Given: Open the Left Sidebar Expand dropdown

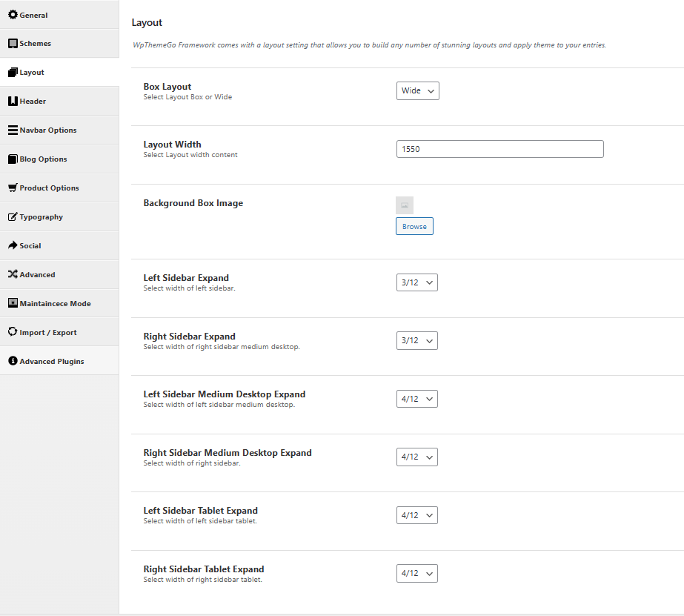Looking at the screenshot, I should pos(416,282).
